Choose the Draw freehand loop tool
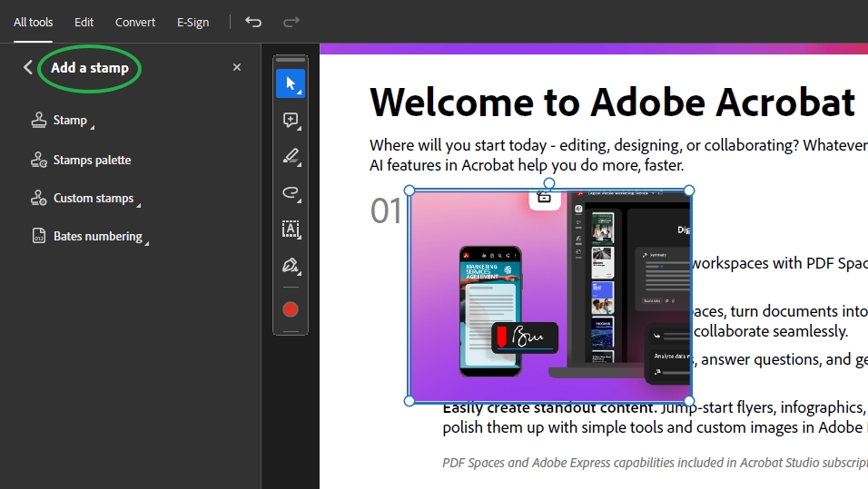Image resolution: width=868 pixels, height=489 pixels. click(x=291, y=192)
